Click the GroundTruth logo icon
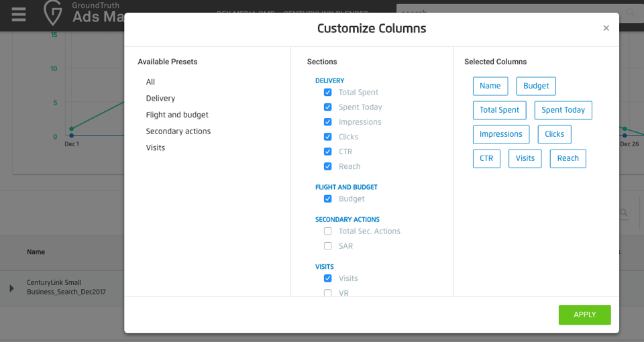The height and width of the screenshot is (342, 644). (53, 13)
